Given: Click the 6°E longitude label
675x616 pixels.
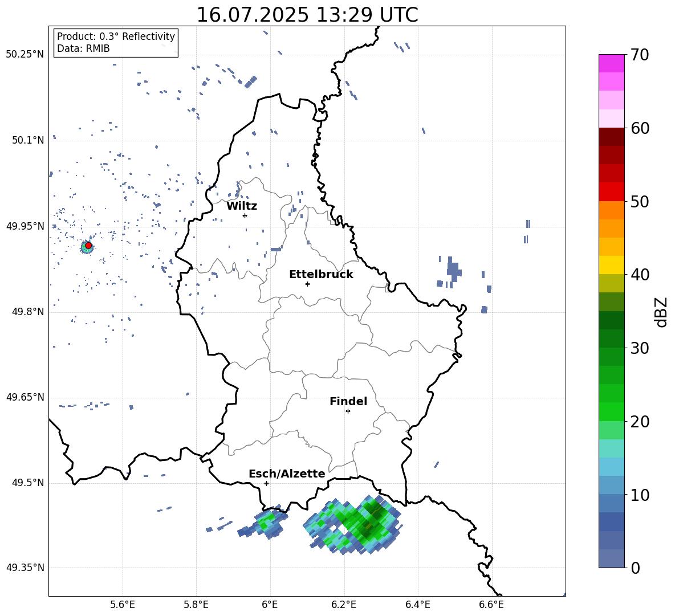Looking at the screenshot, I should point(270,605).
